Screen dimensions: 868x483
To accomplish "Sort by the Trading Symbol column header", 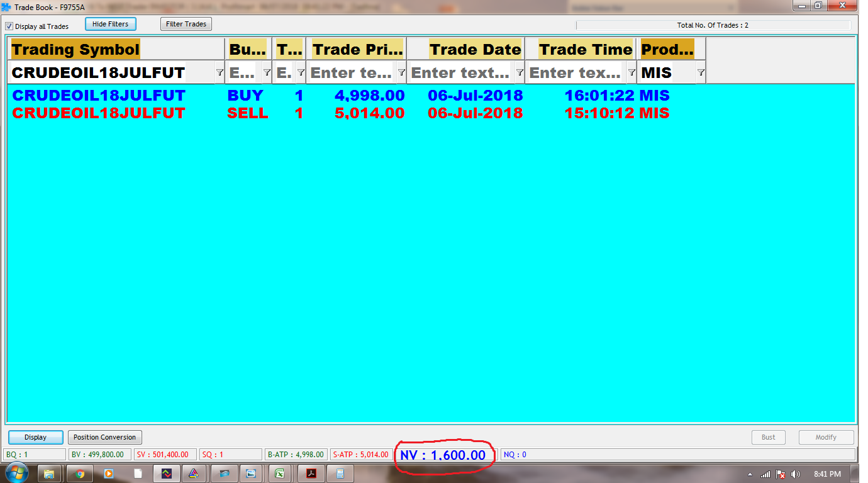I will (75, 50).
